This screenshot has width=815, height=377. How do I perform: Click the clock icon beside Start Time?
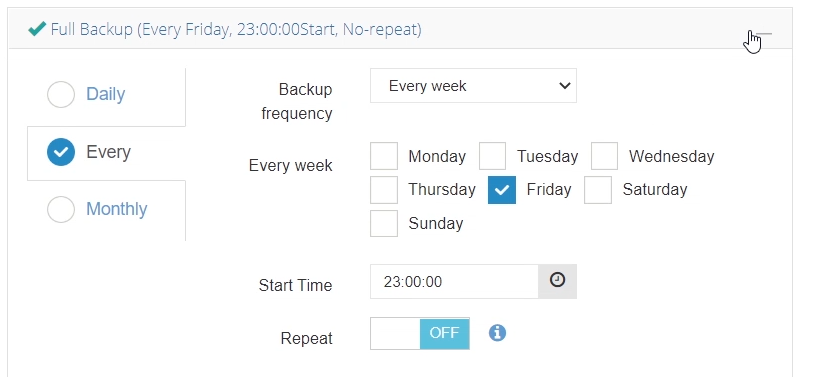tap(557, 280)
